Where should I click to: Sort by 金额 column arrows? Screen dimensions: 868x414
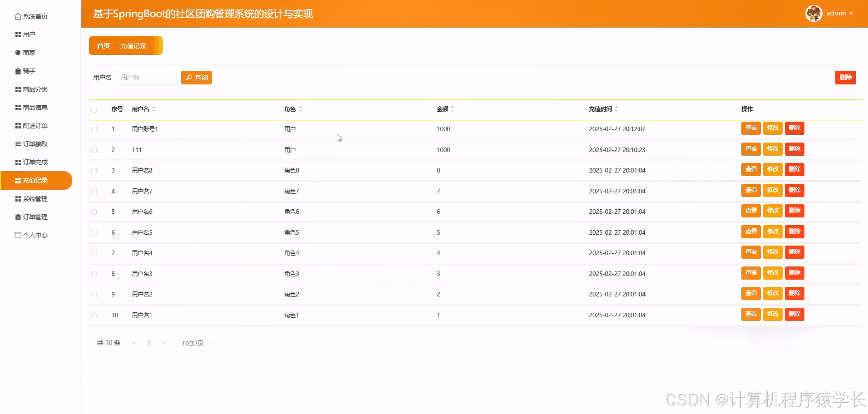tap(453, 109)
